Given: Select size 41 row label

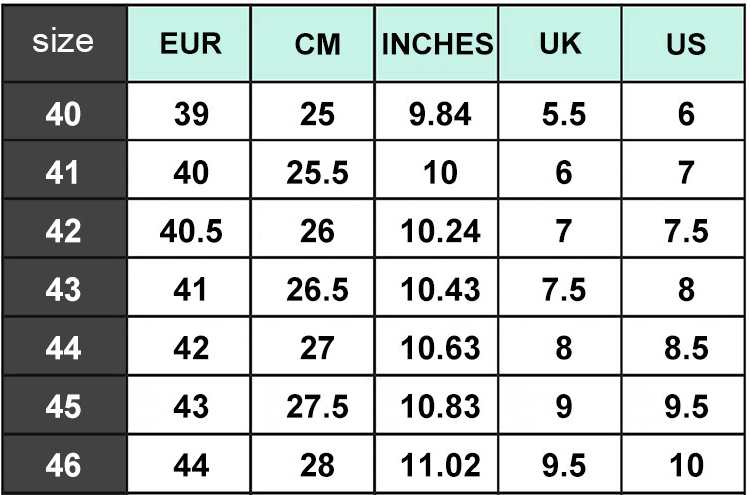Looking at the screenshot, I should pyautogui.click(x=63, y=173).
